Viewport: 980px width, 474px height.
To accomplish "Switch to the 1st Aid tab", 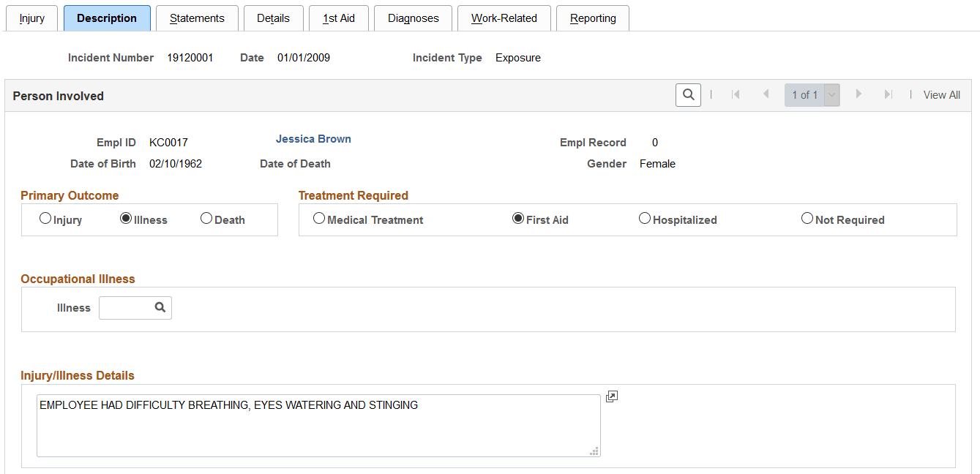I will coord(338,18).
